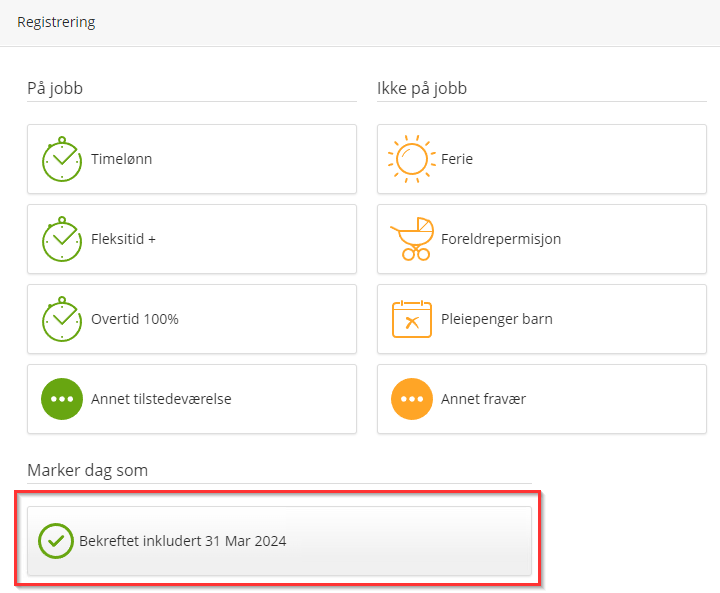
Task: Open Annet tilstedeværelse options
Action: 192,399
